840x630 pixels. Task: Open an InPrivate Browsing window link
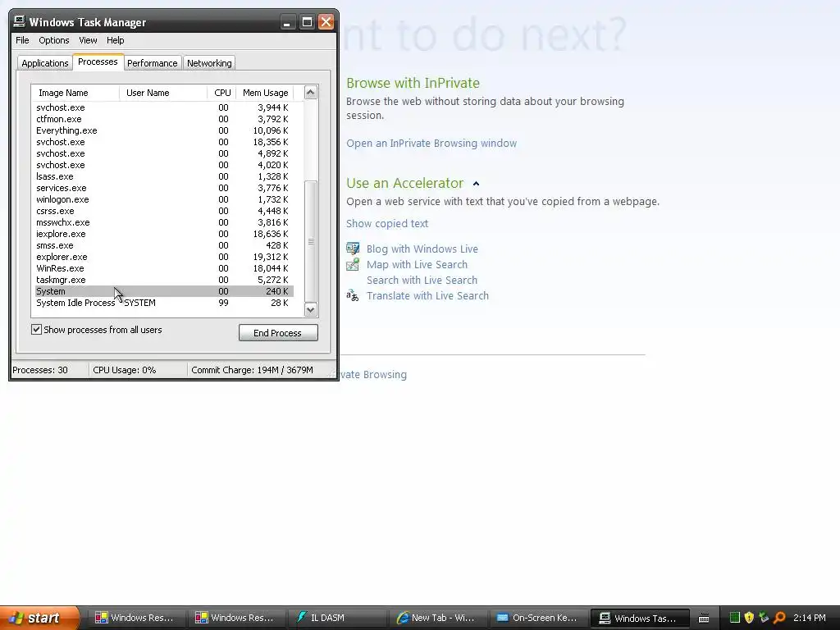[x=431, y=143]
